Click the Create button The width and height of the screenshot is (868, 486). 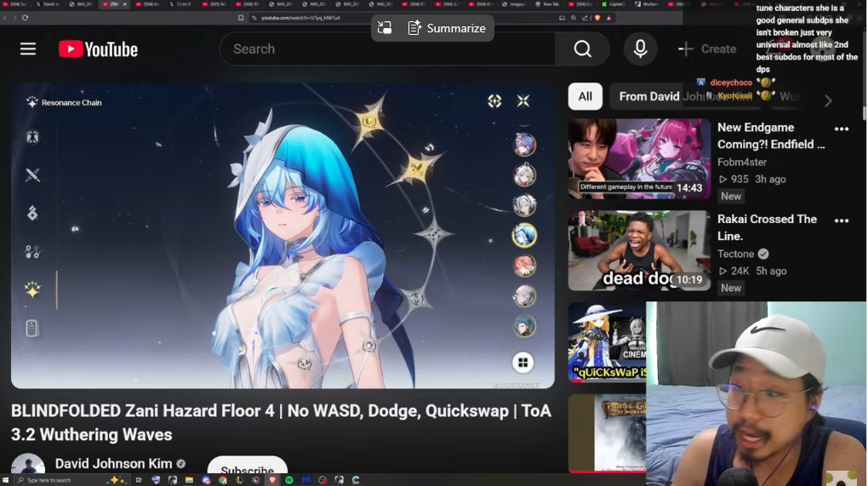tap(707, 49)
